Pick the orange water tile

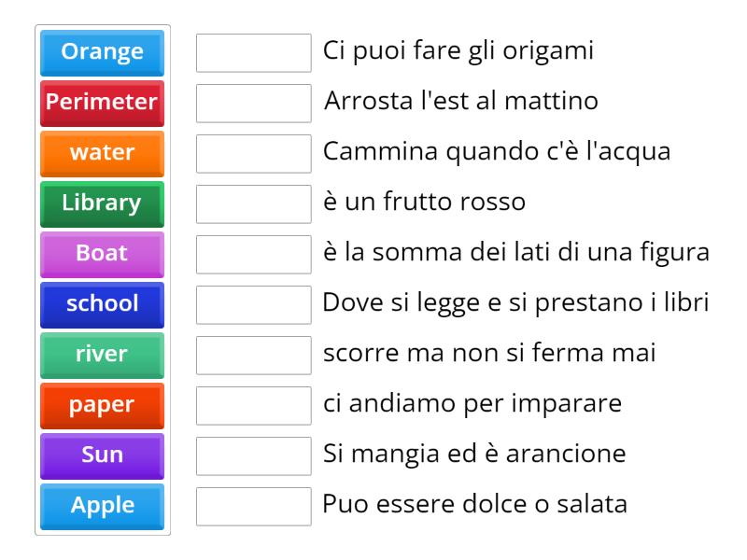click(103, 153)
